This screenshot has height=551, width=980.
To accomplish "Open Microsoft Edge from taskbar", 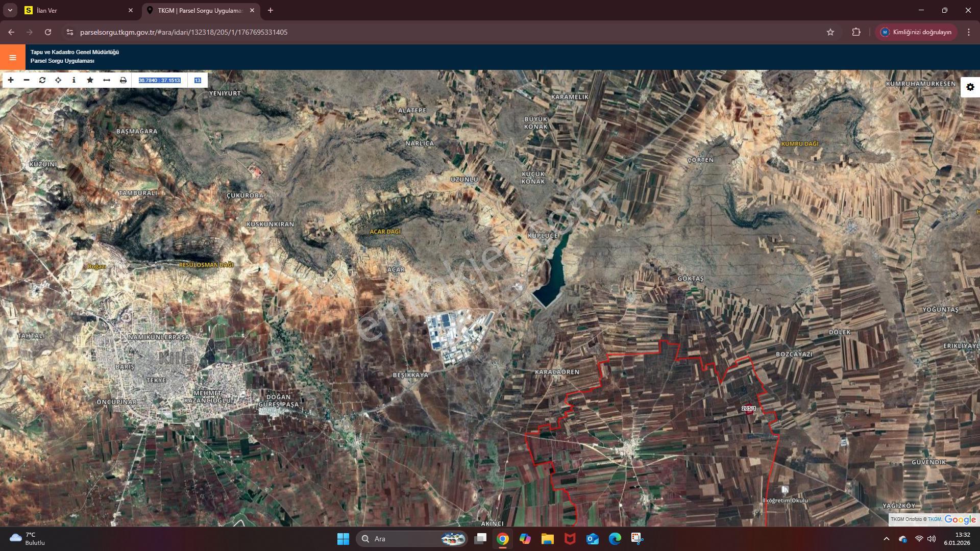I will tap(615, 539).
